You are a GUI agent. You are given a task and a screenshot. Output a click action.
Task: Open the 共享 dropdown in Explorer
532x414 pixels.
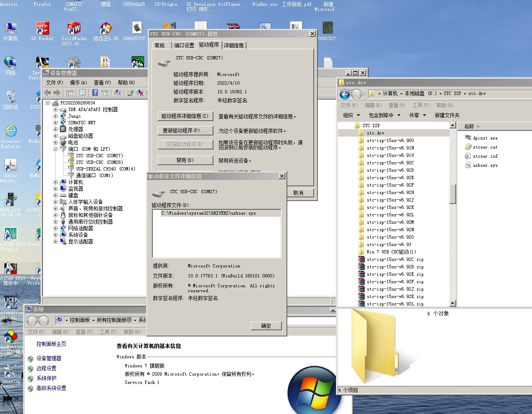click(x=417, y=115)
